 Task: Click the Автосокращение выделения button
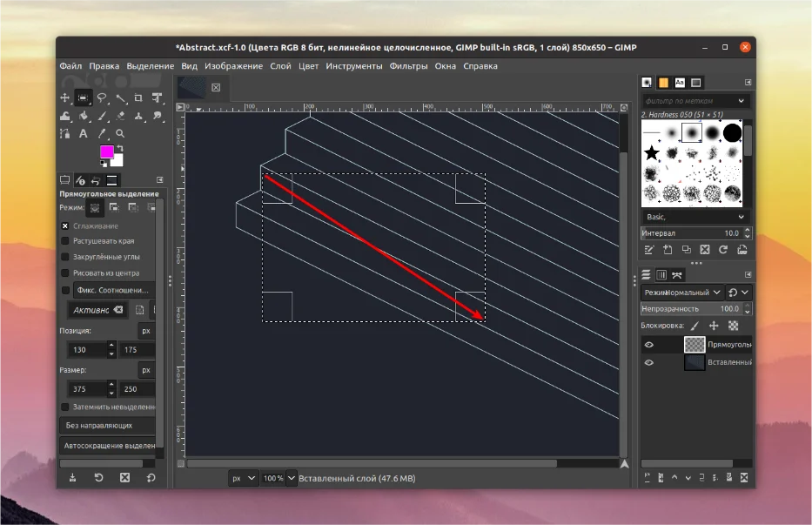(x=109, y=446)
